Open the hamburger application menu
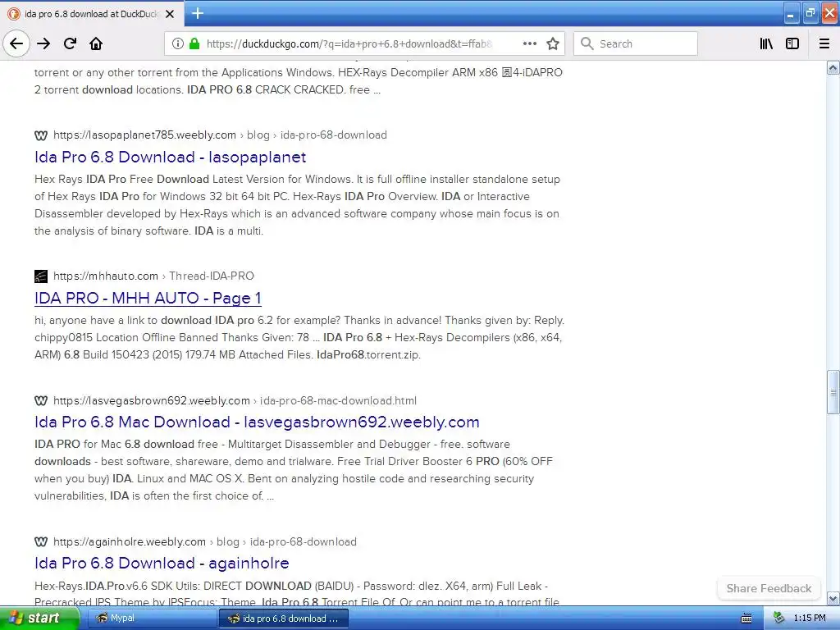Screen dimensions: 840x630 [x=824, y=43]
